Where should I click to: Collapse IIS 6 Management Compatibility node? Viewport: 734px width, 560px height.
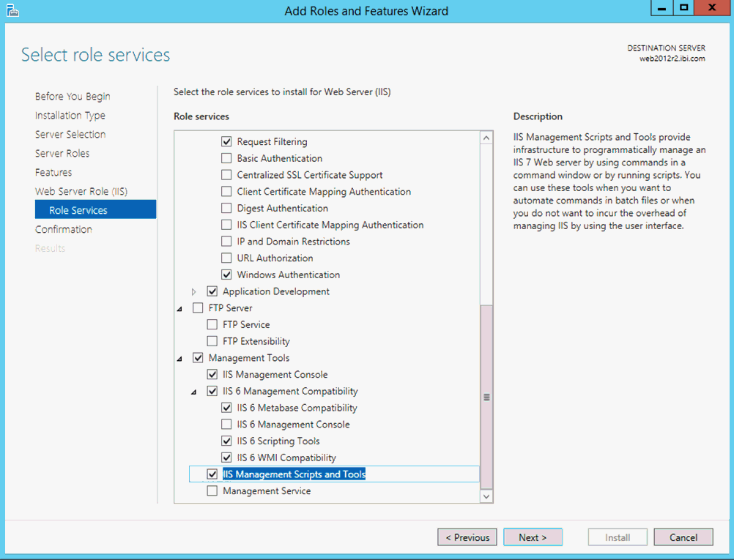coord(194,392)
